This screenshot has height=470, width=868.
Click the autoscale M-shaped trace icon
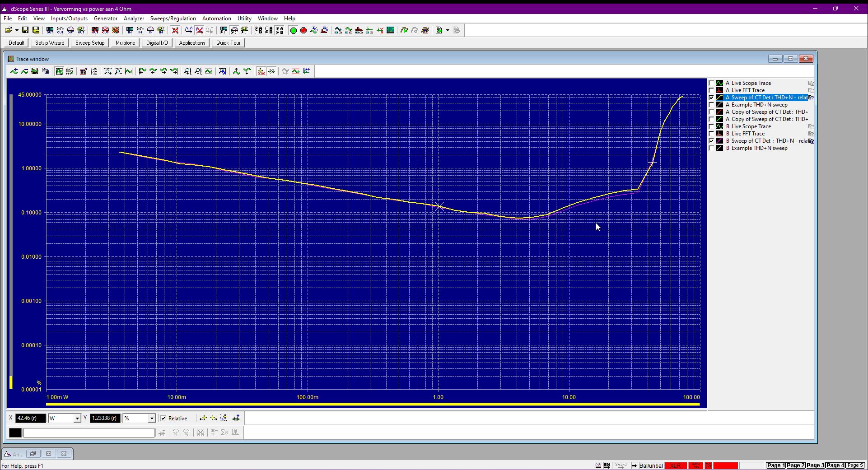pos(129,71)
